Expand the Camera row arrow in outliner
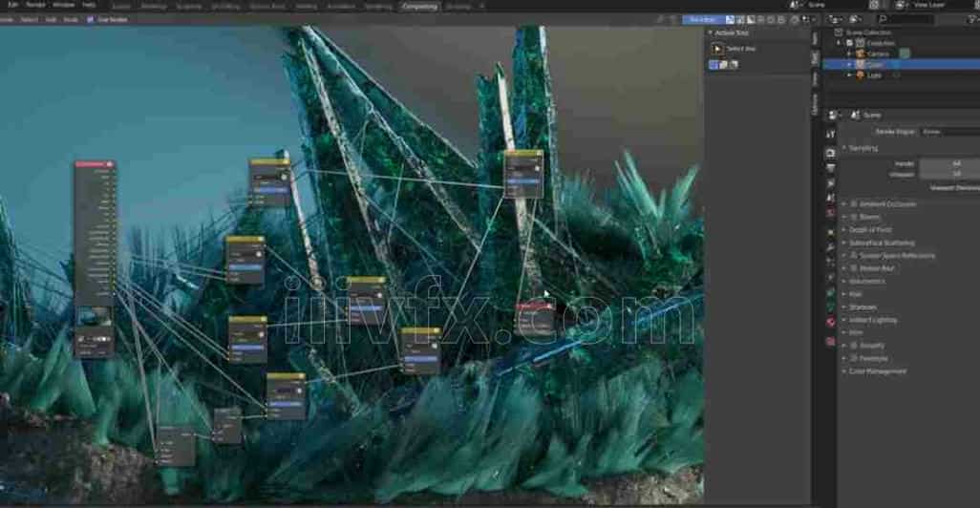This screenshot has width=980, height=508. click(x=849, y=53)
